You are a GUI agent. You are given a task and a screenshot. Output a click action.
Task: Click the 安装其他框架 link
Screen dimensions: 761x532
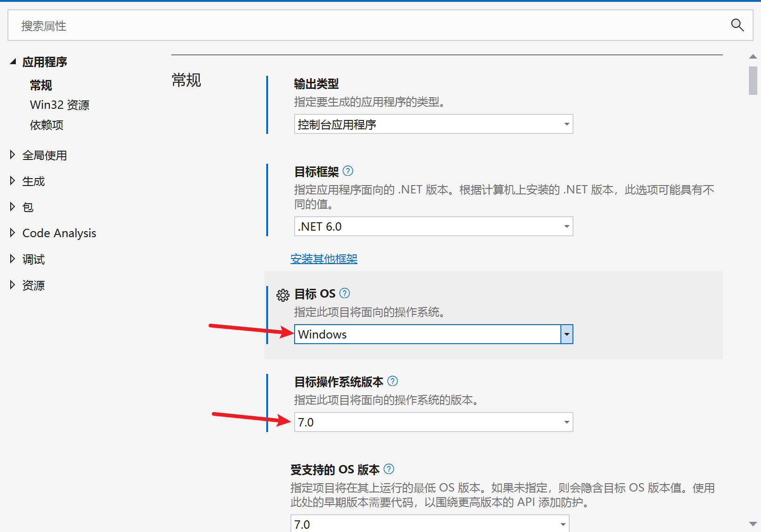pyautogui.click(x=323, y=259)
